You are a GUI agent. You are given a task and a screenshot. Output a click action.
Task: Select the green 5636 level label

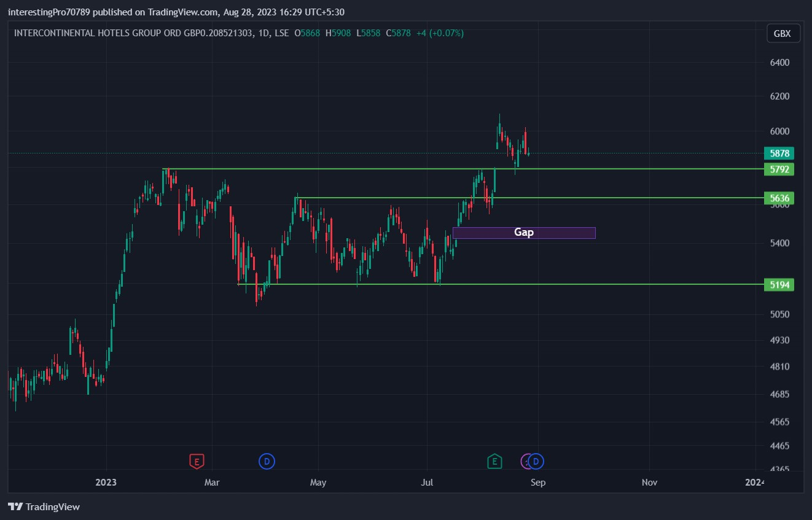pos(779,198)
